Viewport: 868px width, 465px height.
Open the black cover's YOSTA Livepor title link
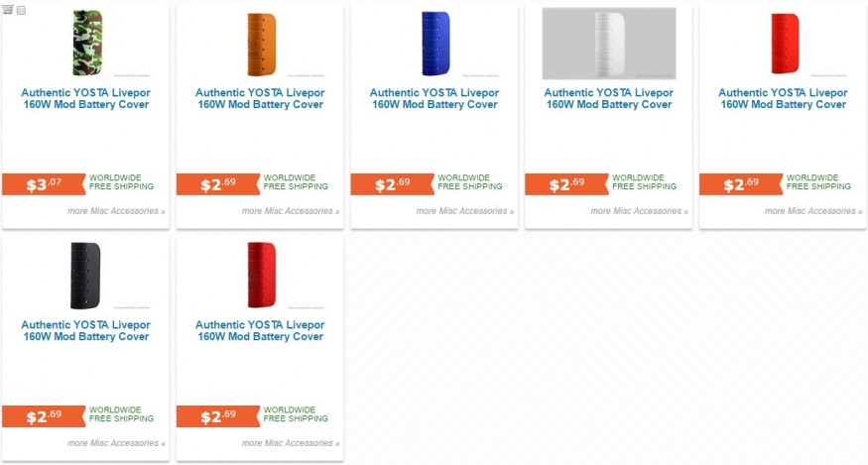pyautogui.click(x=85, y=330)
